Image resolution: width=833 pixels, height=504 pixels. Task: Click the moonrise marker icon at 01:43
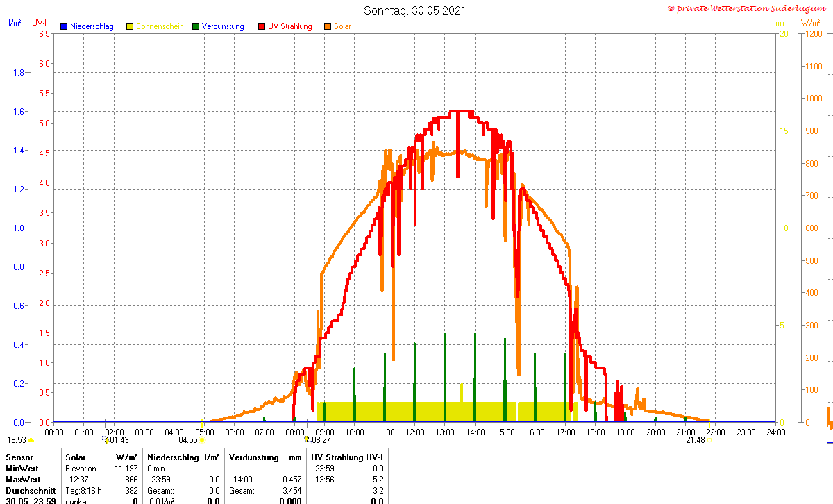click(107, 439)
